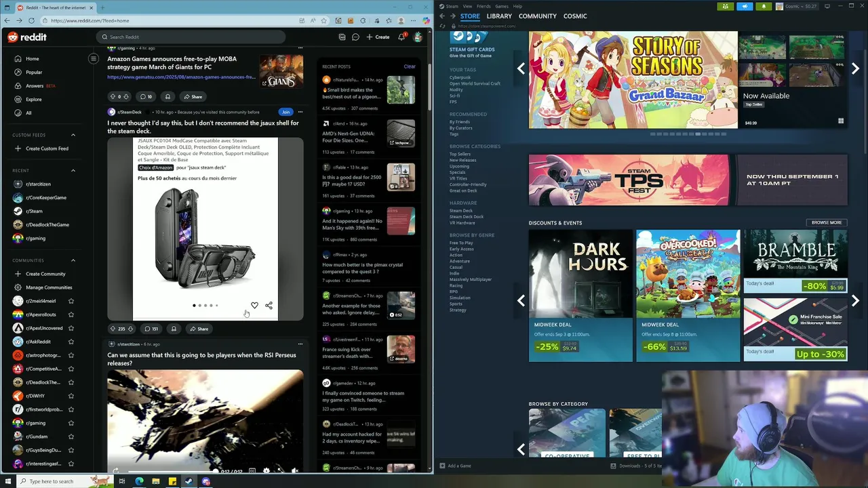This screenshot has height=488, width=868.
Task: Click Create post button on Reddit
Action: [378, 37]
